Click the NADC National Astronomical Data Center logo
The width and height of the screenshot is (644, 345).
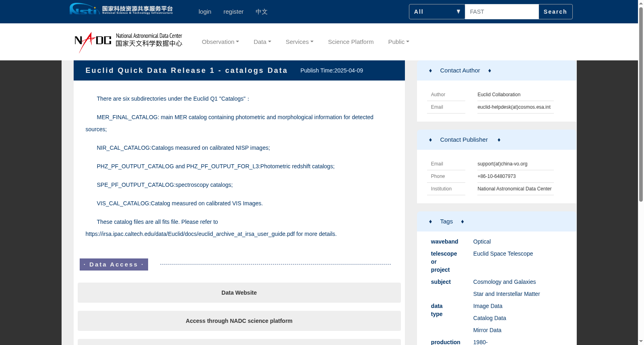coord(128,42)
